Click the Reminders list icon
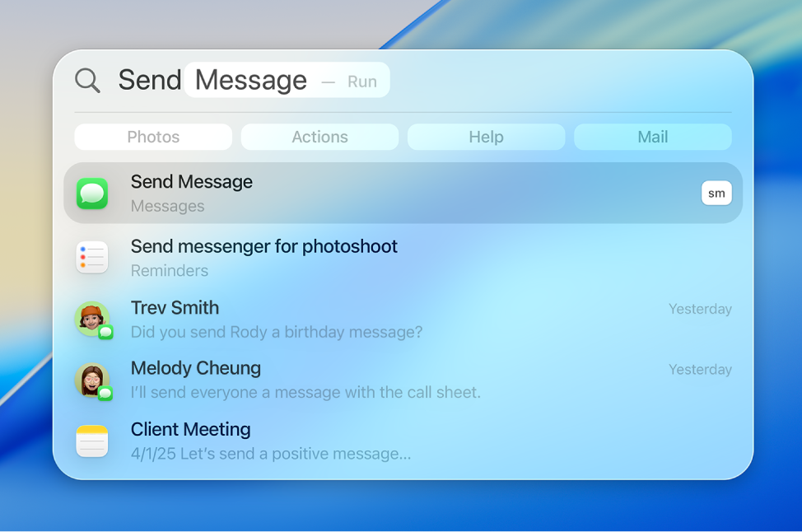Viewport: 802px width, 532px height. point(92,257)
